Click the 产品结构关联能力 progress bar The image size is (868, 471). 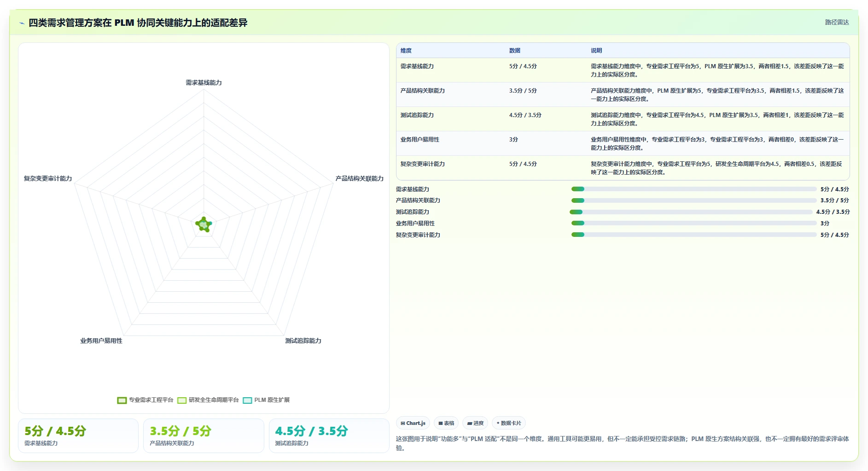click(x=694, y=200)
